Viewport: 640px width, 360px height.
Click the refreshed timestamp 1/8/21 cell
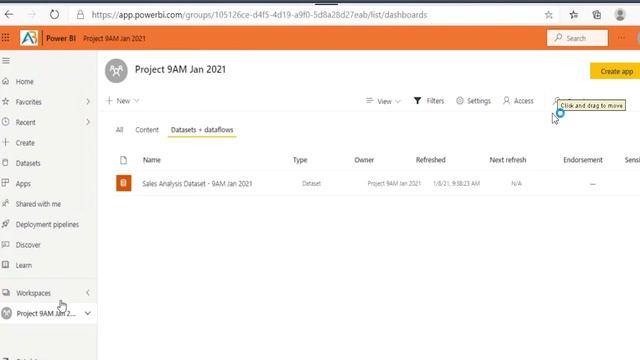coord(456,184)
